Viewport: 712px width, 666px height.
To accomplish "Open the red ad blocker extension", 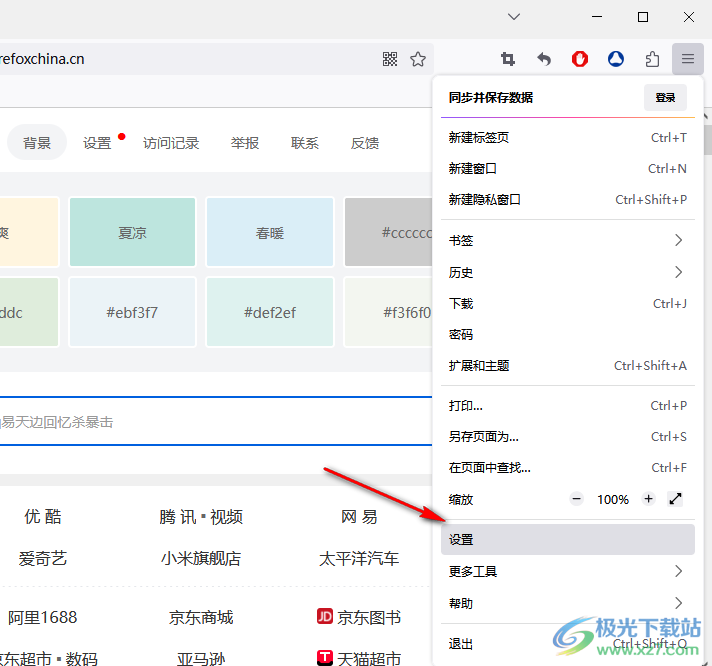I will coord(580,59).
